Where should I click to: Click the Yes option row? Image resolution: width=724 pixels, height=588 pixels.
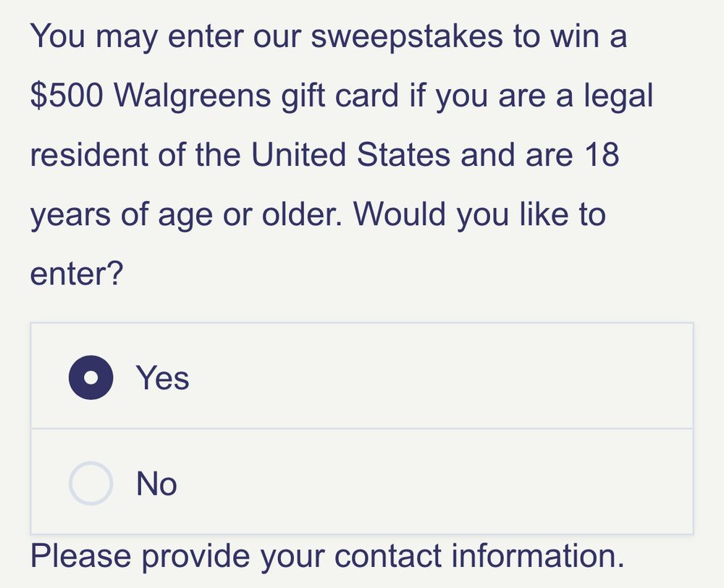point(362,377)
